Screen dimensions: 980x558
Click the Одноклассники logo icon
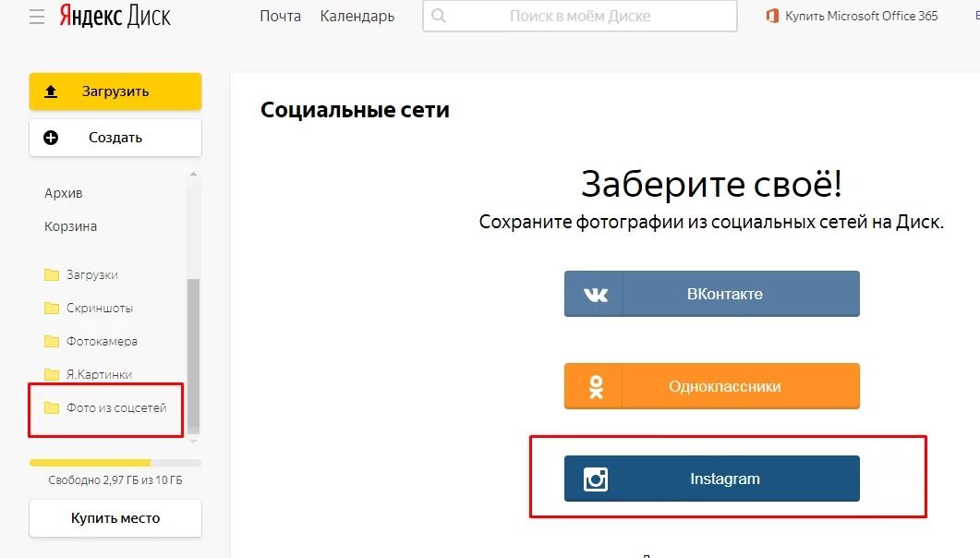pyautogui.click(x=596, y=387)
